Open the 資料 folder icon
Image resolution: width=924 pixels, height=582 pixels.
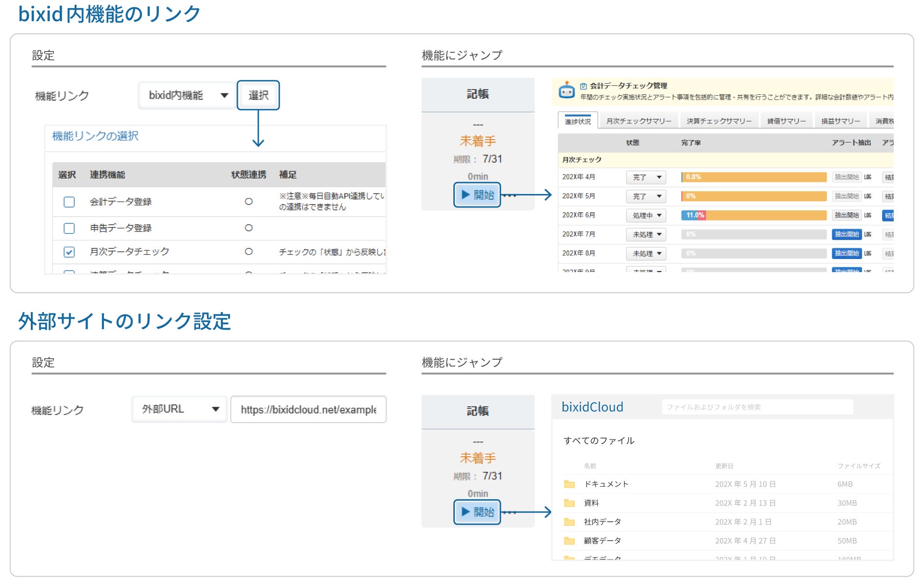[569, 503]
